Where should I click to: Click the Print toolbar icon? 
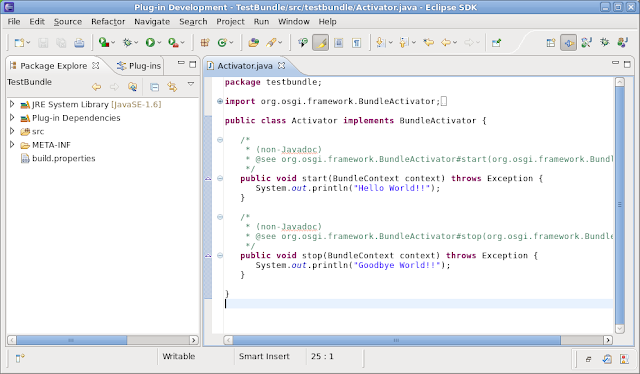[x=79, y=42]
